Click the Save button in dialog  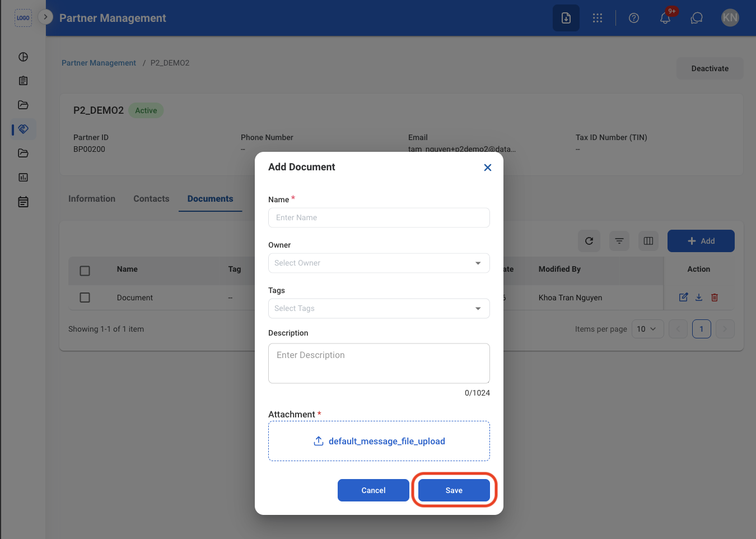454,490
